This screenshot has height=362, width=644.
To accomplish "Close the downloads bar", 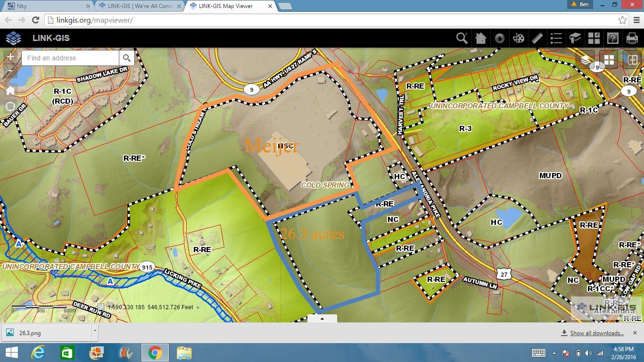I will pos(635,333).
